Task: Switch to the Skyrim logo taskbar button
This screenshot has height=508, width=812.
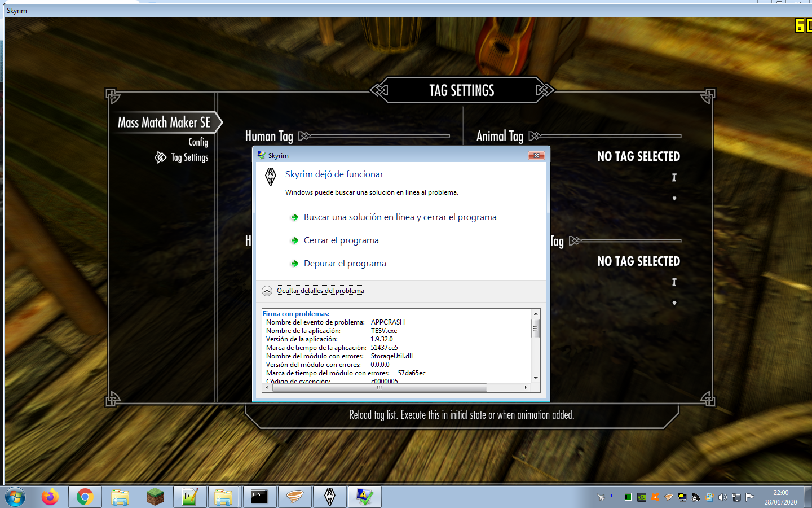Action: click(330, 497)
